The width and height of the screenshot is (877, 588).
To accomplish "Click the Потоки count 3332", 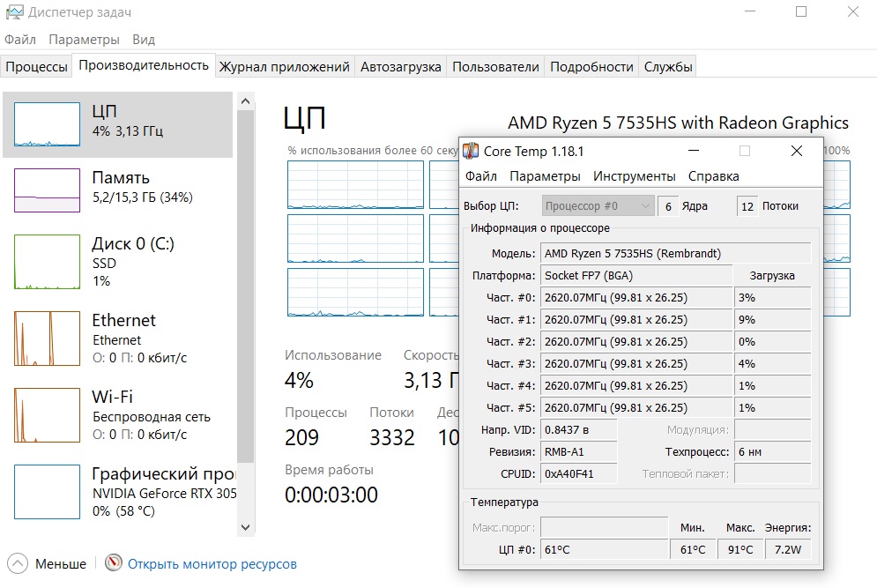I will [x=392, y=437].
